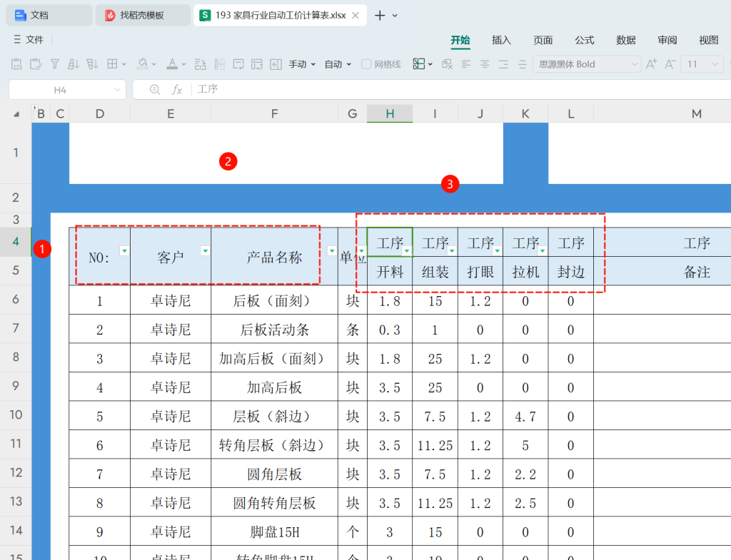The width and height of the screenshot is (731, 560).
Task: Click the select-all corner triangle
Action: [x=16, y=114]
